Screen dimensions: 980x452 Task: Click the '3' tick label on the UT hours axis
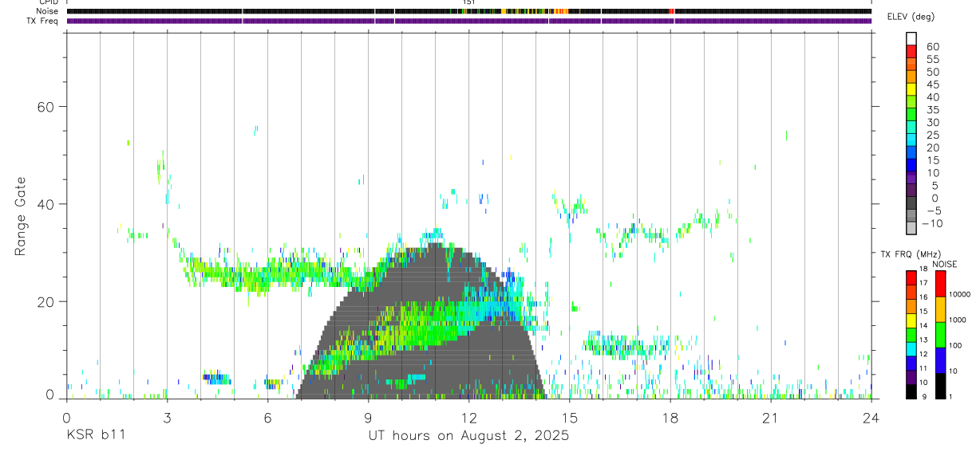point(167,417)
